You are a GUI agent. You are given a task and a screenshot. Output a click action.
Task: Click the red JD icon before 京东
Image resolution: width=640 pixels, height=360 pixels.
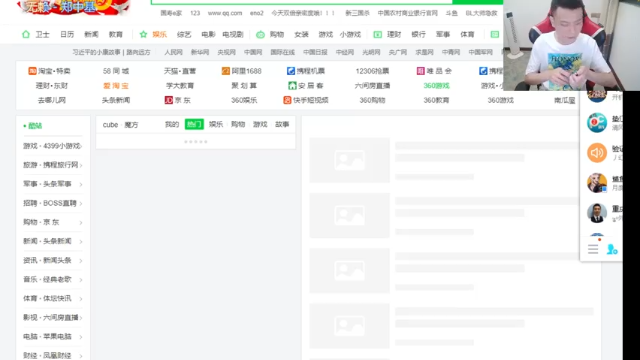[169, 100]
